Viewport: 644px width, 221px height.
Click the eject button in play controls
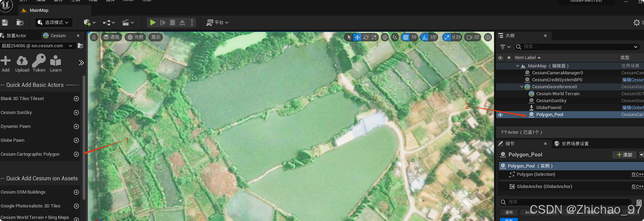coord(182,23)
